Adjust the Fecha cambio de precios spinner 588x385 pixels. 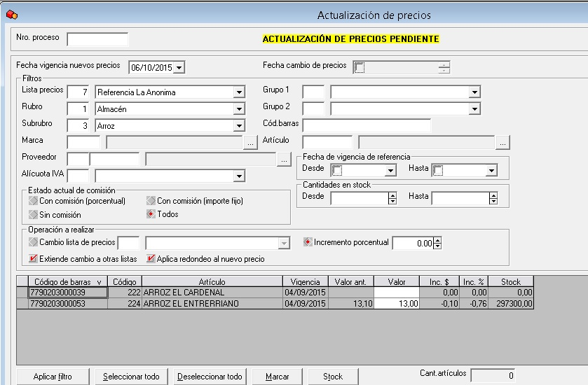tap(444, 67)
